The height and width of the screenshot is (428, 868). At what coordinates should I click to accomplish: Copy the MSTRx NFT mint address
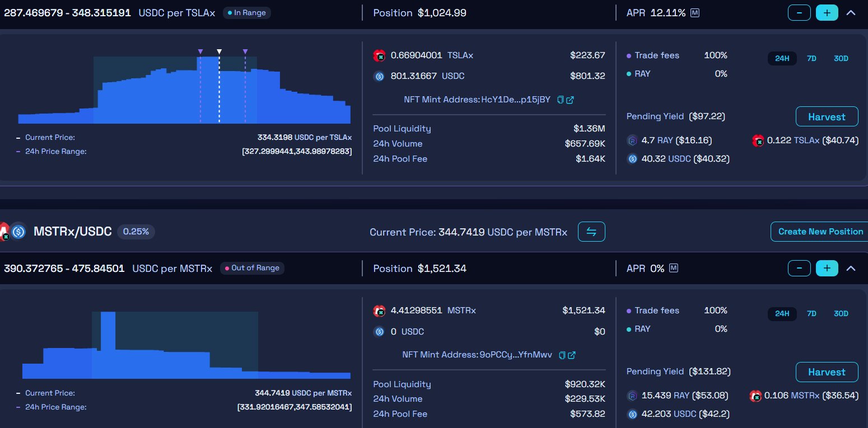coord(562,355)
